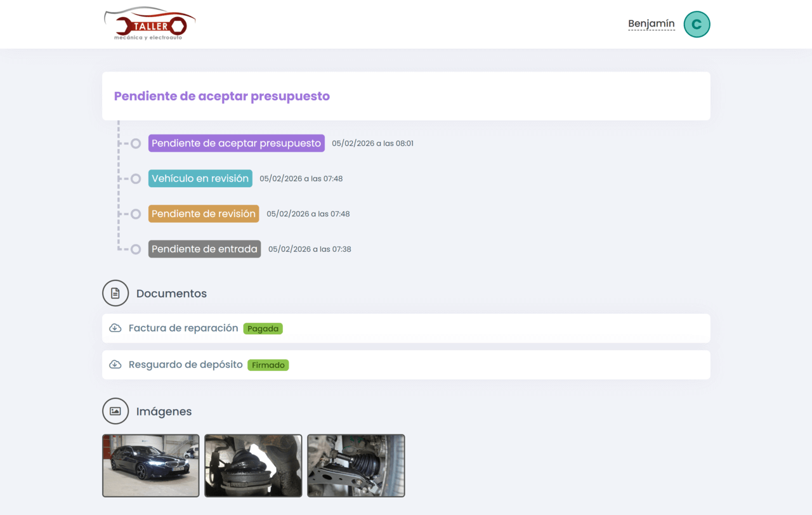Click the Pagada status badge
The image size is (812, 515).
coord(263,329)
